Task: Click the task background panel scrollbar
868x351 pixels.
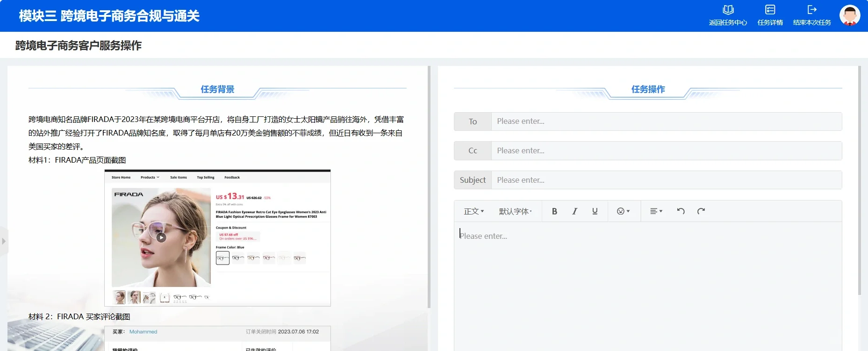Action: (429, 187)
